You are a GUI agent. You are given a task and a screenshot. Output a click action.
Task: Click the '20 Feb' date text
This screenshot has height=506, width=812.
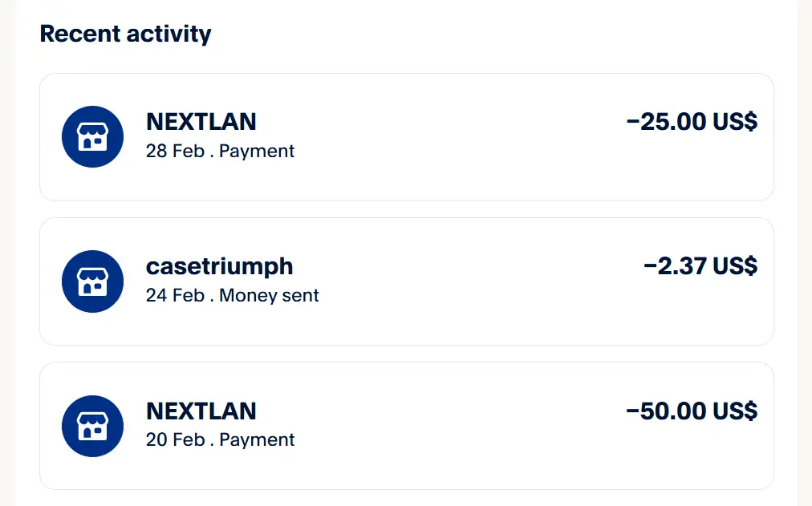(175, 439)
